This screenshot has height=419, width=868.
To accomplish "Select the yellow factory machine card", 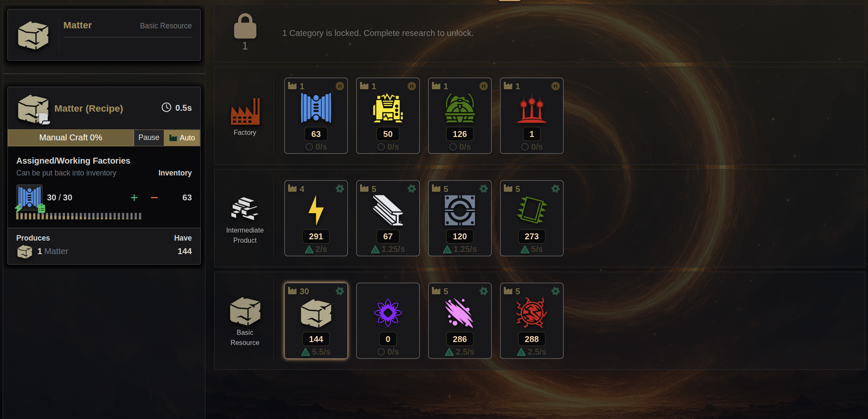I will coord(388,115).
